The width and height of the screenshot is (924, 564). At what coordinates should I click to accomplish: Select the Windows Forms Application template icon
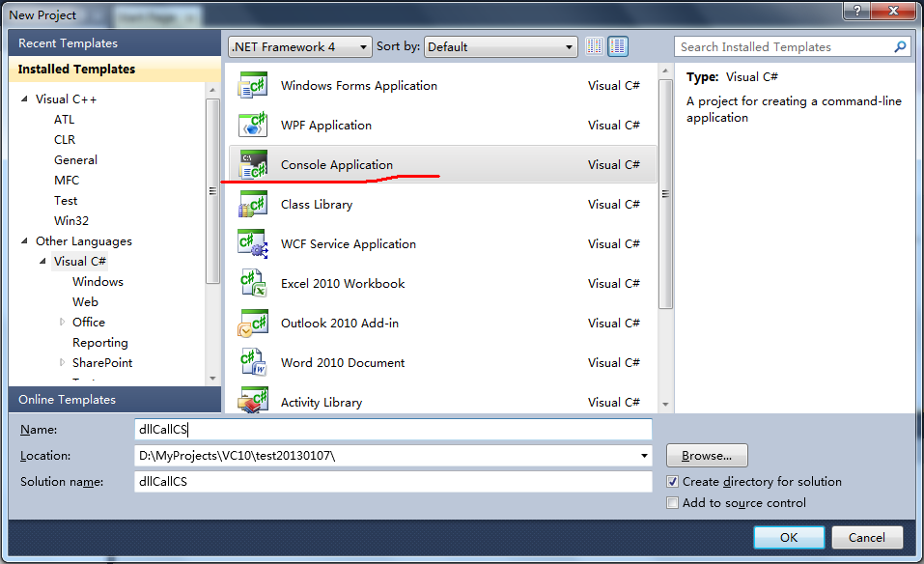point(253,85)
